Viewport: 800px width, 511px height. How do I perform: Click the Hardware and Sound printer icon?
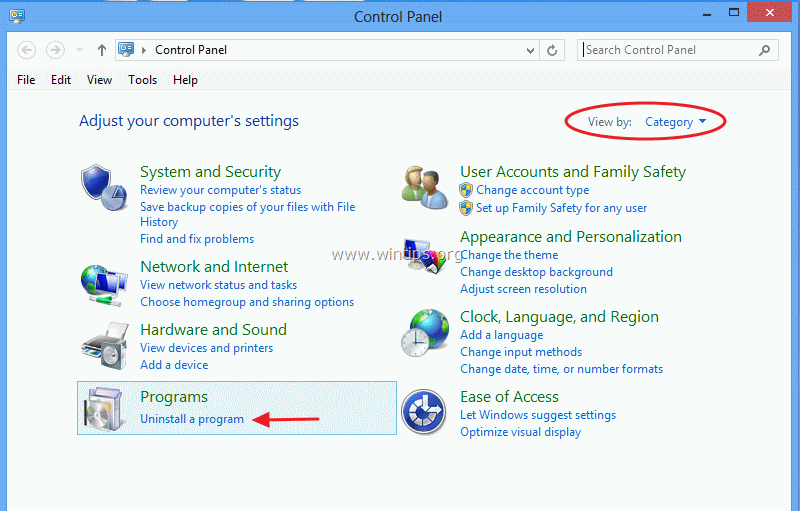[105, 346]
